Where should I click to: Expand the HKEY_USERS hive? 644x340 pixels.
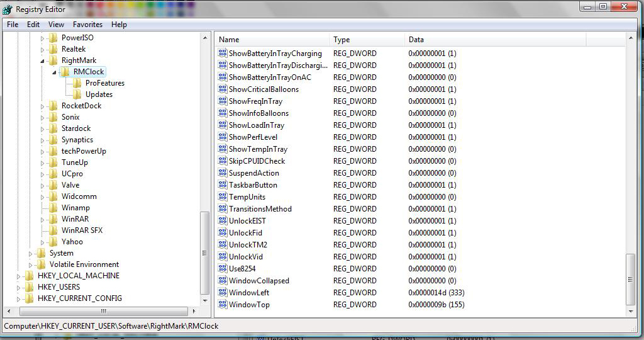click(18, 288)
